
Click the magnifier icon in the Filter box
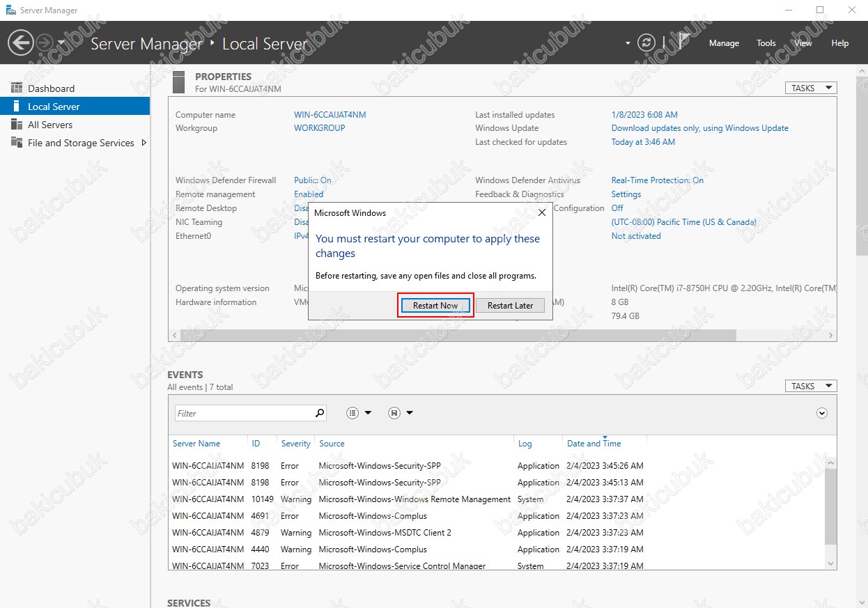click(320, 413)
